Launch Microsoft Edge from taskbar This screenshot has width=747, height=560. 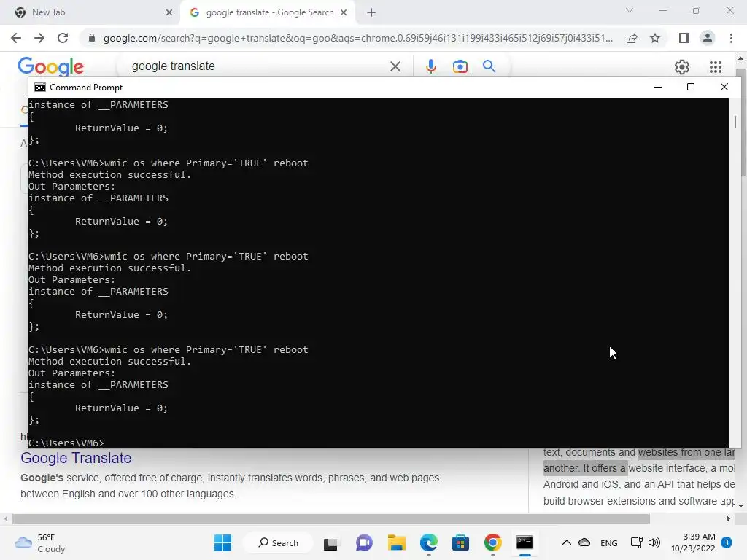click(429, 542)
